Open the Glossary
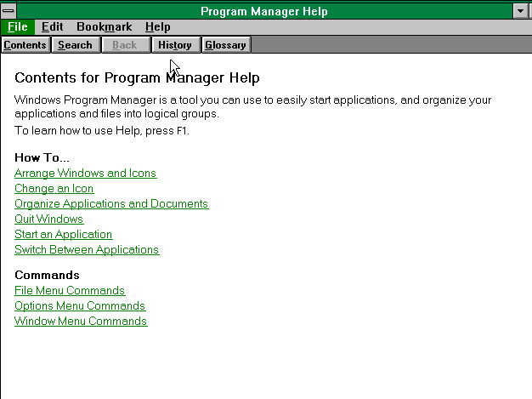The image size is (532, 399). [x=225, y=45]
